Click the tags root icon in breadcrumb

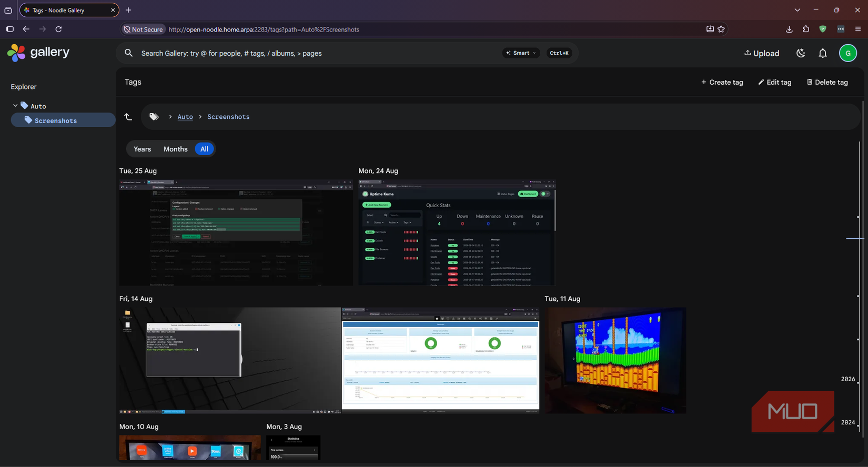(154, 117)
